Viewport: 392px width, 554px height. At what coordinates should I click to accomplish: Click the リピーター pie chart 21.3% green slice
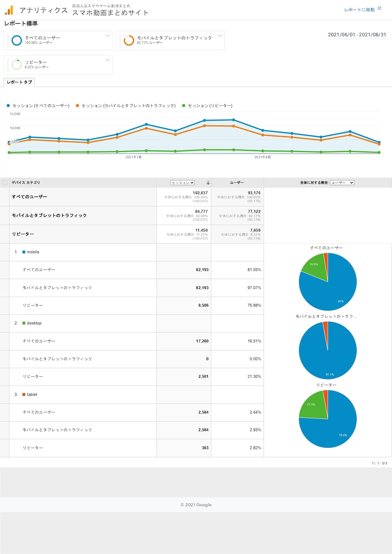(313, 404)
